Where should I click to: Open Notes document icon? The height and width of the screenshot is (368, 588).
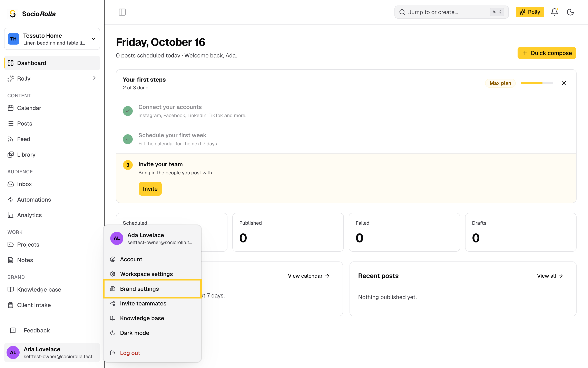[10, 260]
